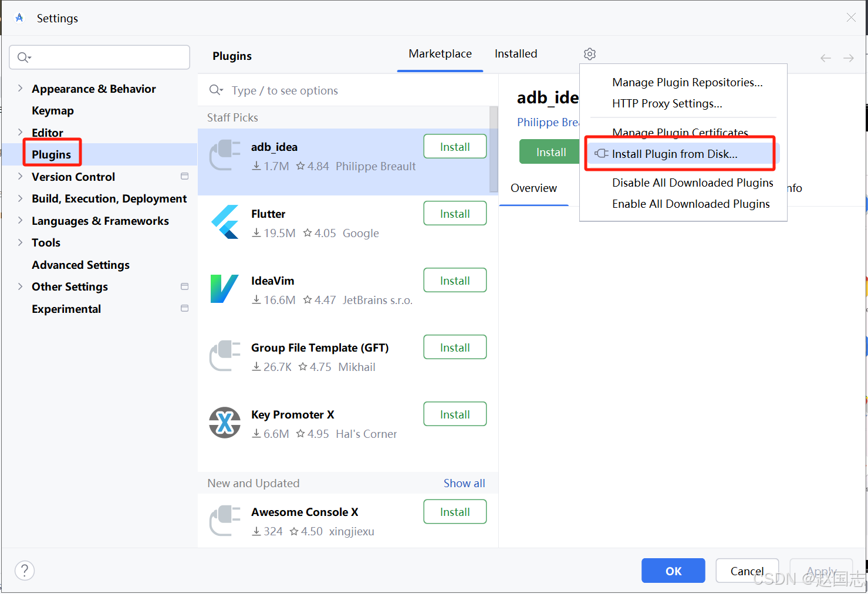
Task: Click the OK button
Action: point(673,571)
